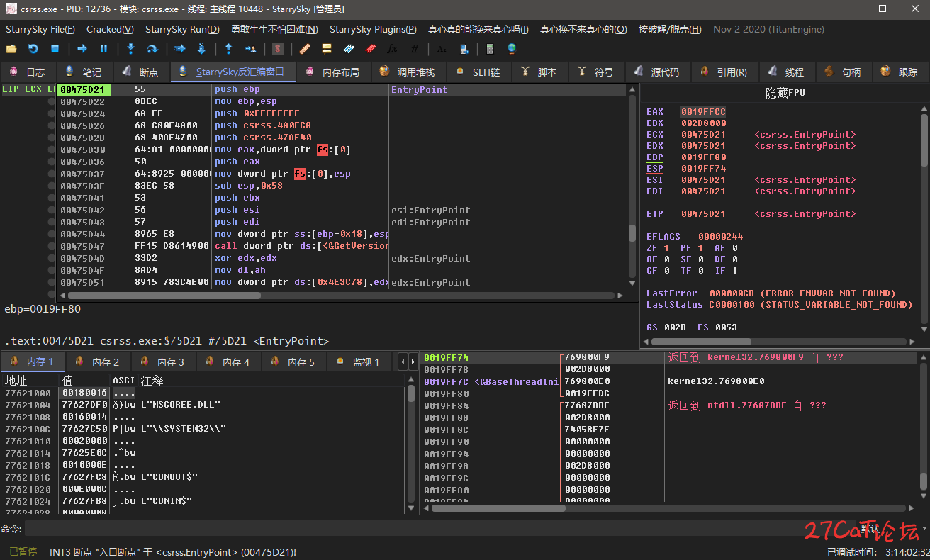Open the Variables hash icon

coord(415,49)
